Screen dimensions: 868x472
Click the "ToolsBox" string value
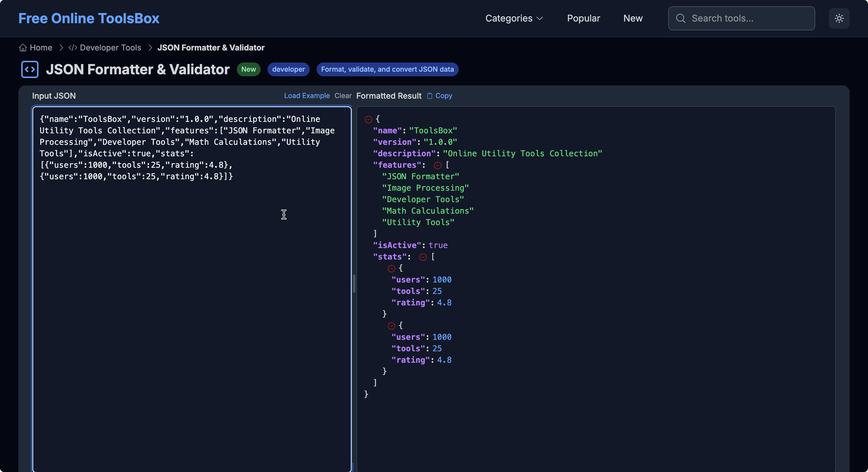pyautogui.click(x=433, y=131)
